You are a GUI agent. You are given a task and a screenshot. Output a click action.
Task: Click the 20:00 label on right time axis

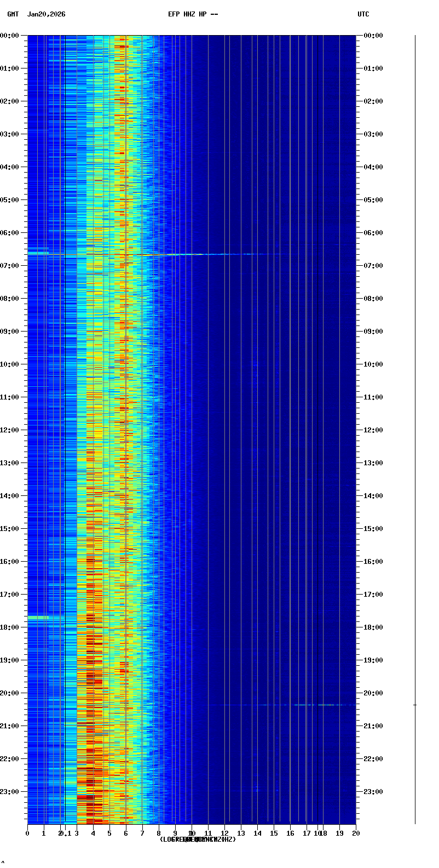point(373,693)
